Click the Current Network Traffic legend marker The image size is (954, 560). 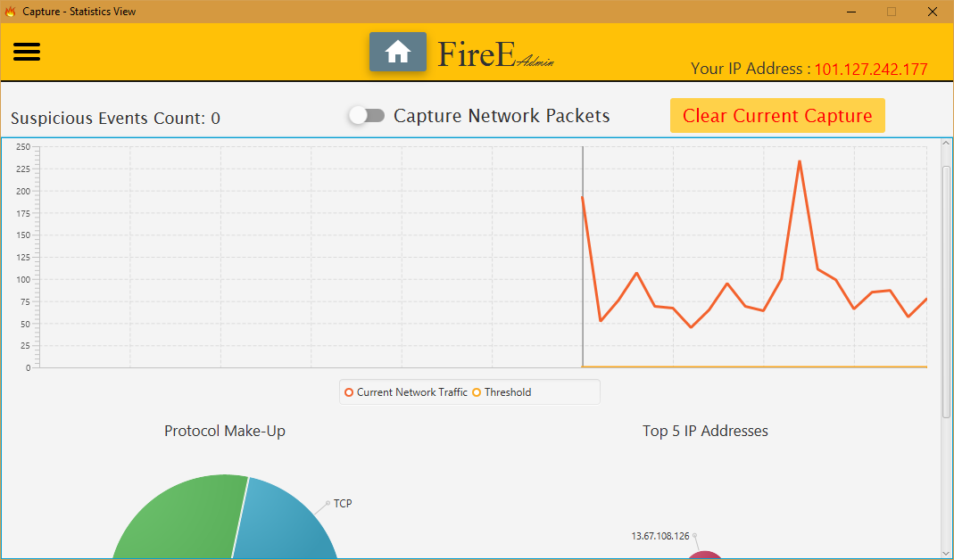[349, 392]
